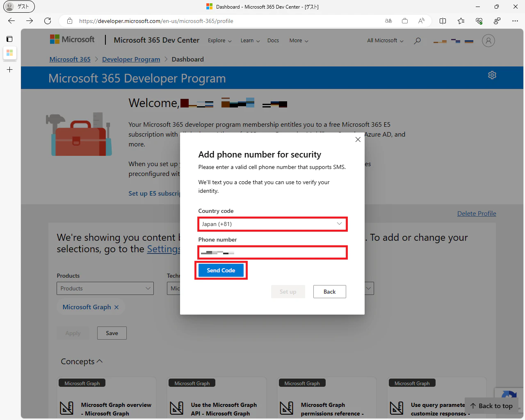525x420 pixels.
Task: Open the Products dropdown
Action: coord(105,288)
